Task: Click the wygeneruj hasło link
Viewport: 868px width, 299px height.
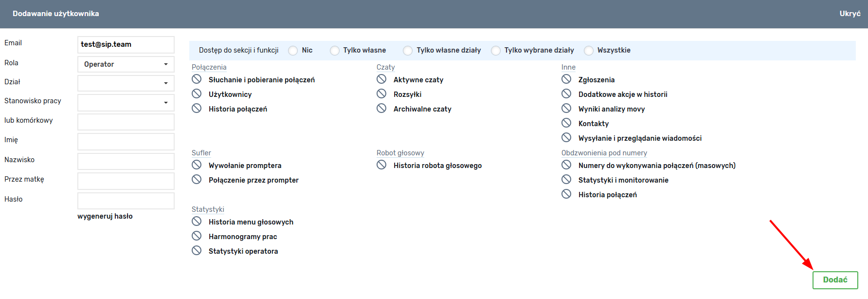Action: [105, 216]
